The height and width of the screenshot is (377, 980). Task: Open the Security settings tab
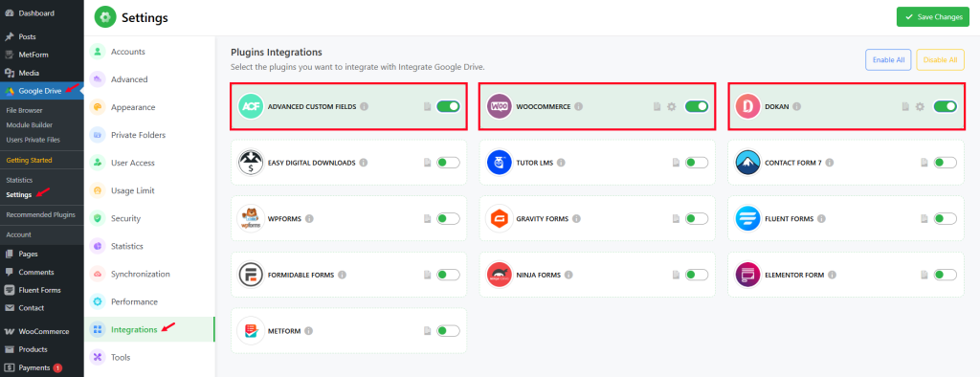[x=149, y=218]
